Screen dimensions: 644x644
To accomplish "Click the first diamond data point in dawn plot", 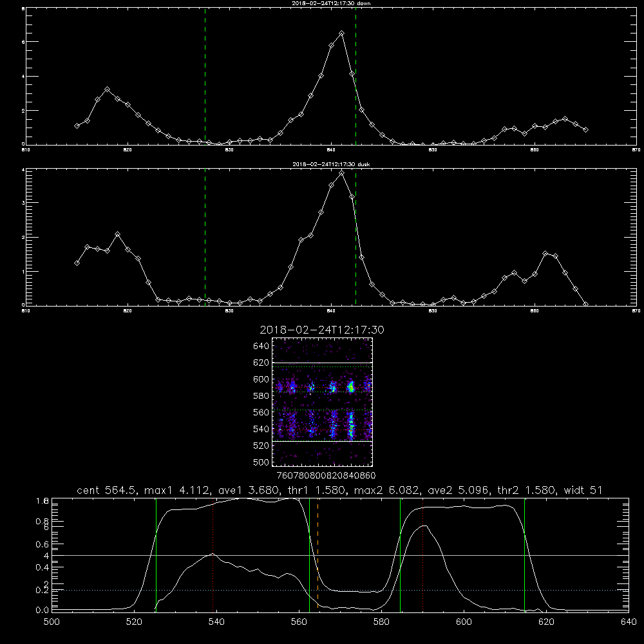I will [x=77, y=126].
